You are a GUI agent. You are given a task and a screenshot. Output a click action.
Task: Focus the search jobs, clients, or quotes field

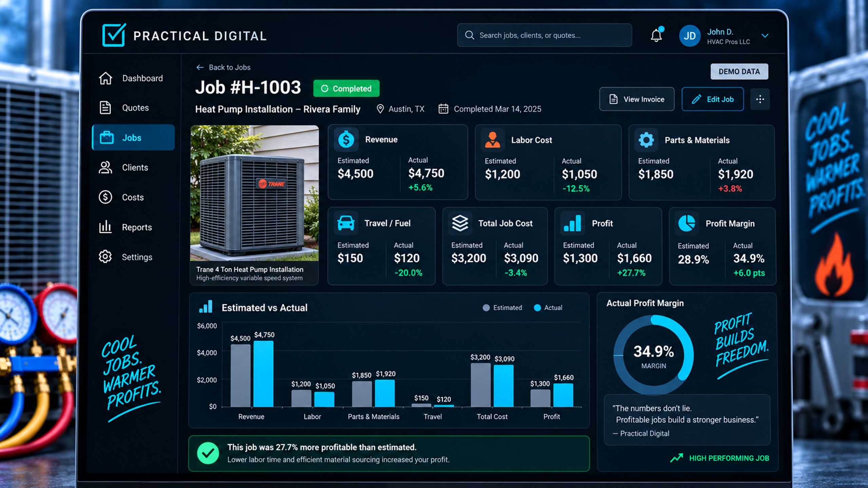[x=544, y=35]
